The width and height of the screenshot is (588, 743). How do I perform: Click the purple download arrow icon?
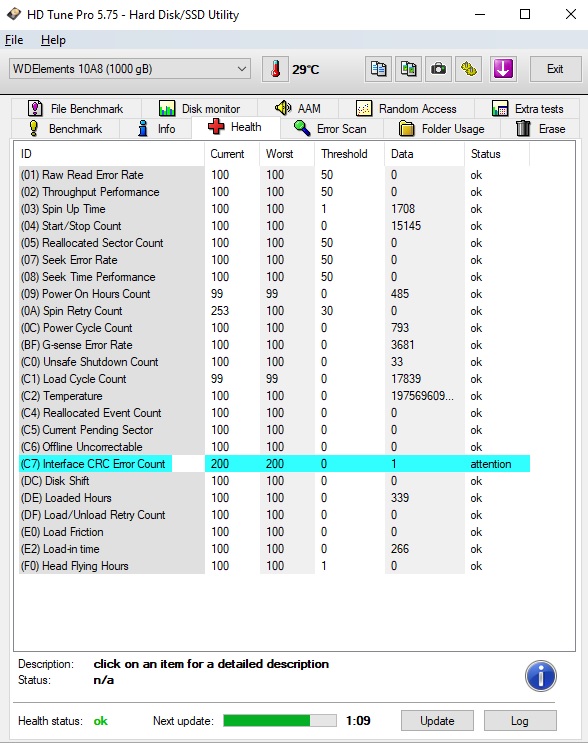point(503,69)
